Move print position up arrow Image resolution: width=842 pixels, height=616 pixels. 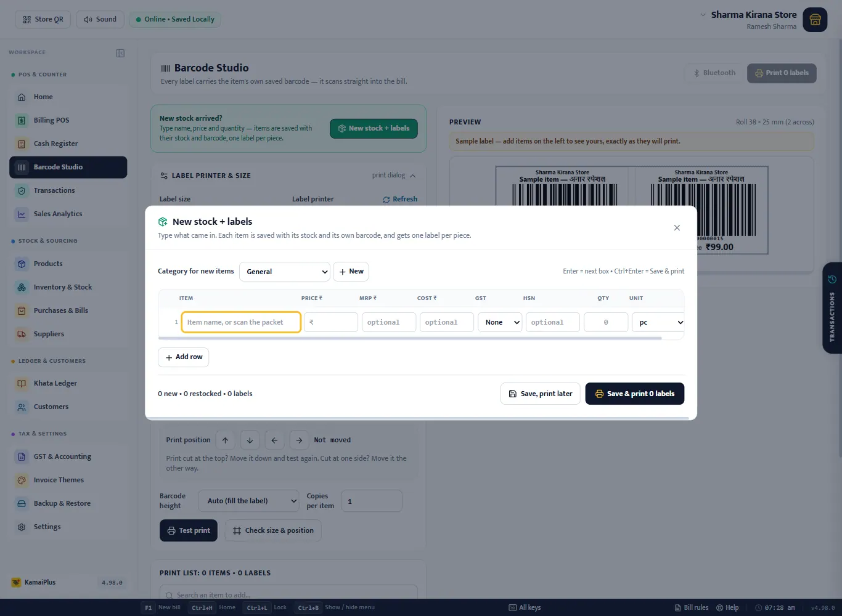click(x=225, y=440)
